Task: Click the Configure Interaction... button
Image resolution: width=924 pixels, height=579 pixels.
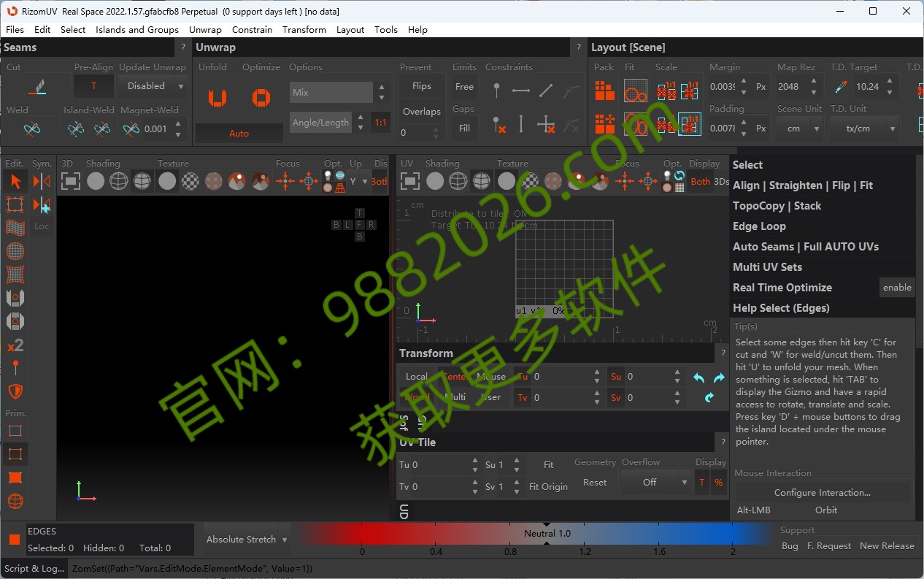Action: point(823,492)
